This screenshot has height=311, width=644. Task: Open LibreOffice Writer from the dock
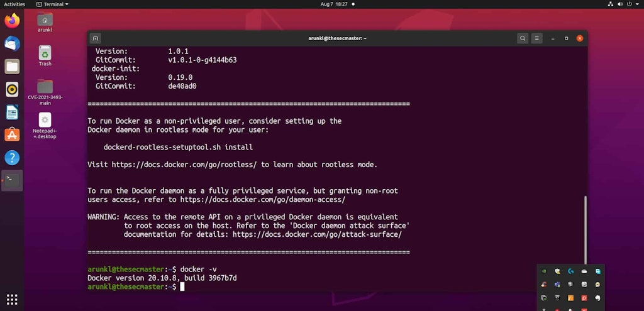tap(12, 112)
